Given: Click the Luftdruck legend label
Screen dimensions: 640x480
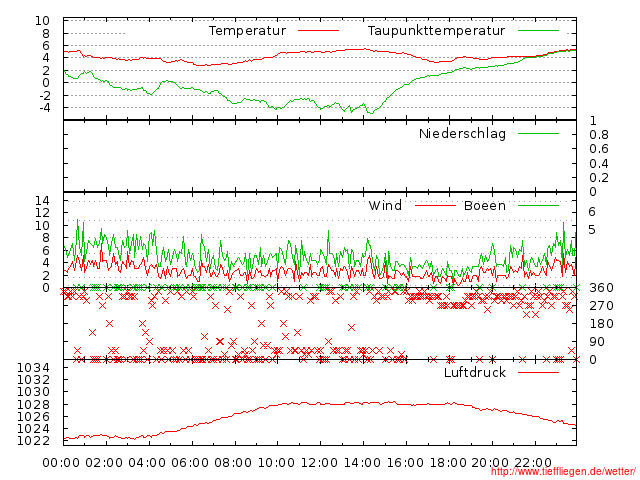Looking at the screenshot, I should 475,372.
